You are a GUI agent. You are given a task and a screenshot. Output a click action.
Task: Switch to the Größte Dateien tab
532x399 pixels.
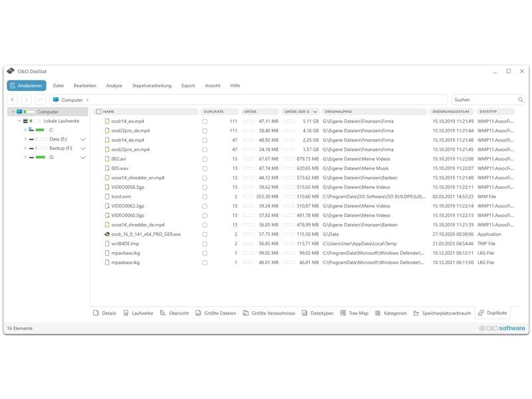tap(215, 313)
